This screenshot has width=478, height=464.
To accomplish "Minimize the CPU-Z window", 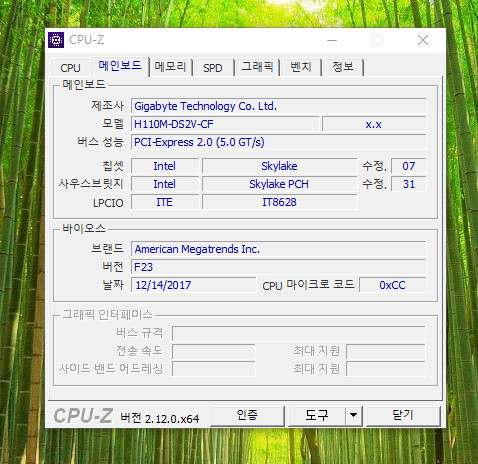I will pyautogui.click(x=332, y=40).
